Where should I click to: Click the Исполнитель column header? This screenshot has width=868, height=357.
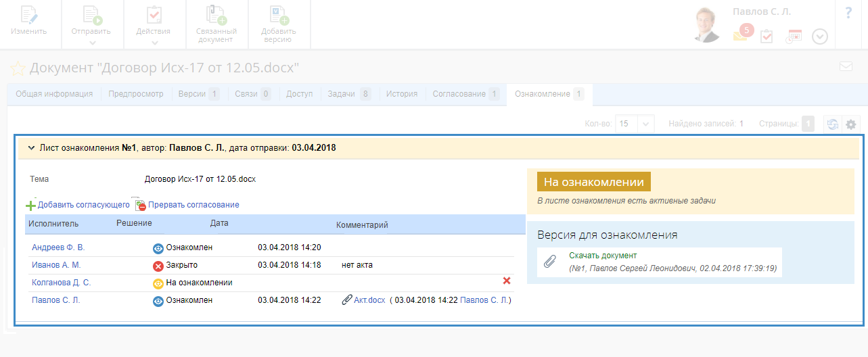click(54, 224)
